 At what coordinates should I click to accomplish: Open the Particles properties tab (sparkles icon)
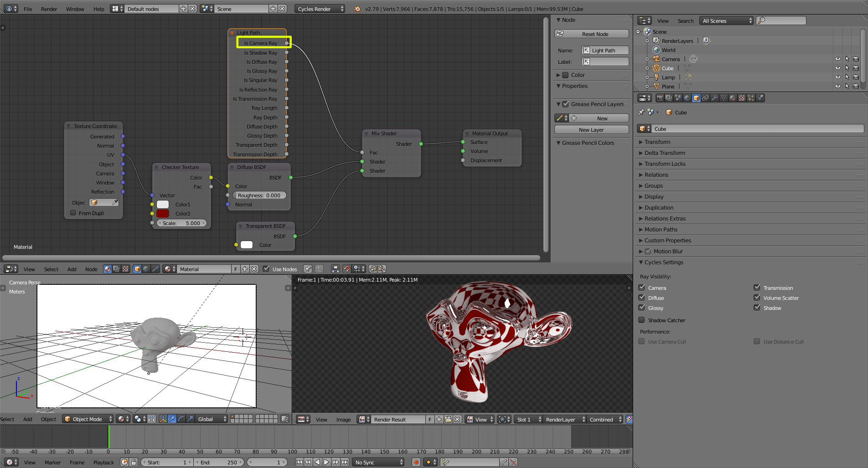(x=751, y=98)
